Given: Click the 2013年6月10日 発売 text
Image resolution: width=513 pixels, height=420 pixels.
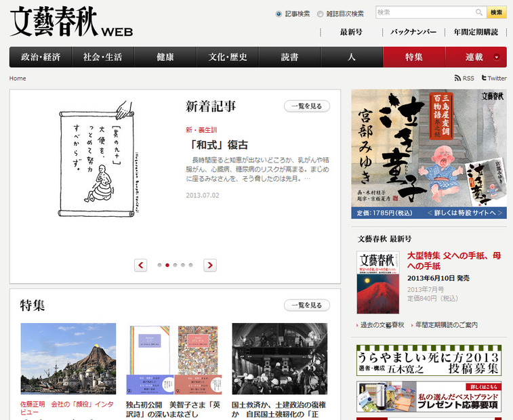Looking at the screenshot, I should (438, 278).
